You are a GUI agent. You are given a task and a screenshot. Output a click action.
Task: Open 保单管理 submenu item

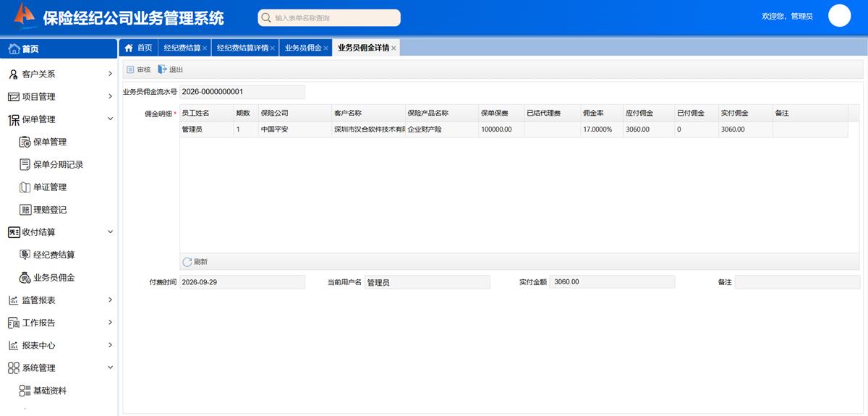(x=50, y=142)
